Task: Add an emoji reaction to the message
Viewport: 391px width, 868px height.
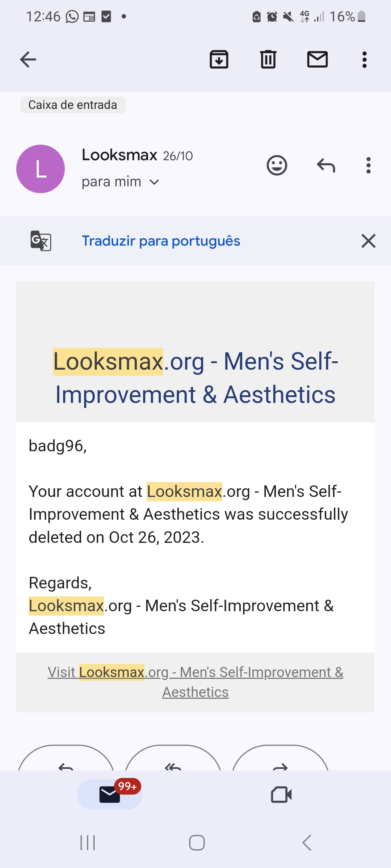Action: 277,166
